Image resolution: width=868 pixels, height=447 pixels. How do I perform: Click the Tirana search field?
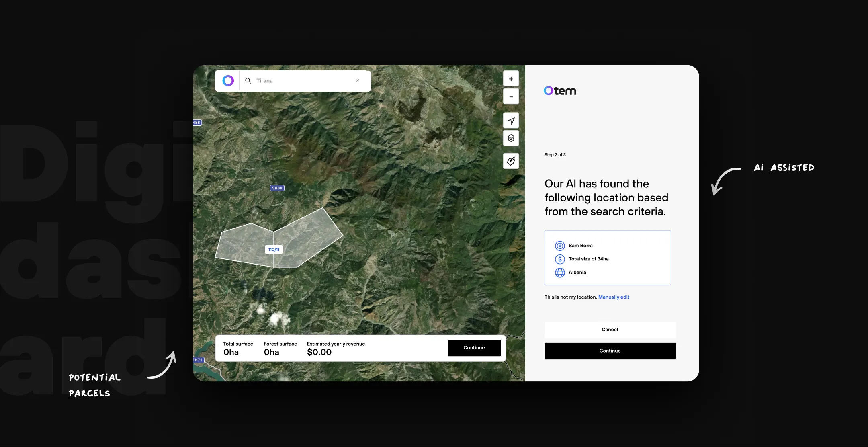pyautogui.click(x=305, y=81)
